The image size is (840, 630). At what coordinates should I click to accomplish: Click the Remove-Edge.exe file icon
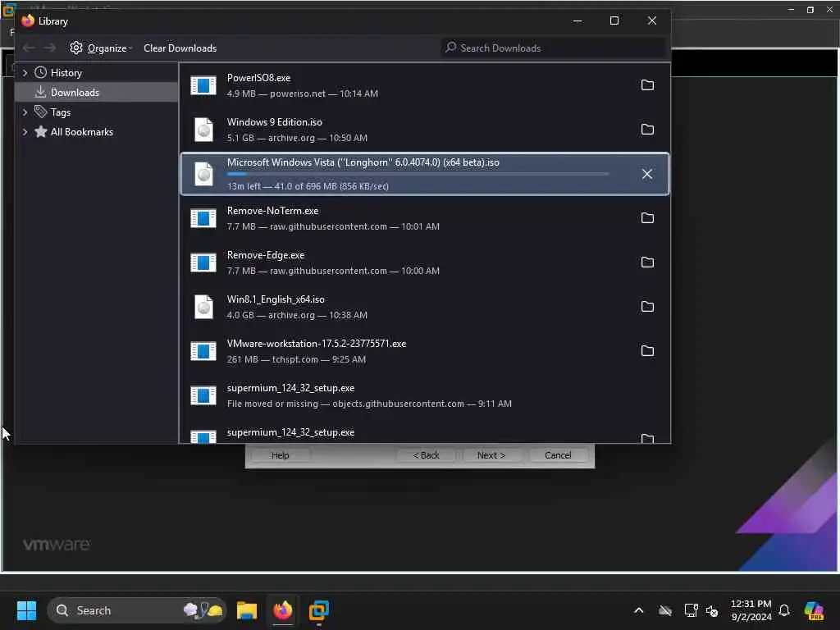(203, 262)
